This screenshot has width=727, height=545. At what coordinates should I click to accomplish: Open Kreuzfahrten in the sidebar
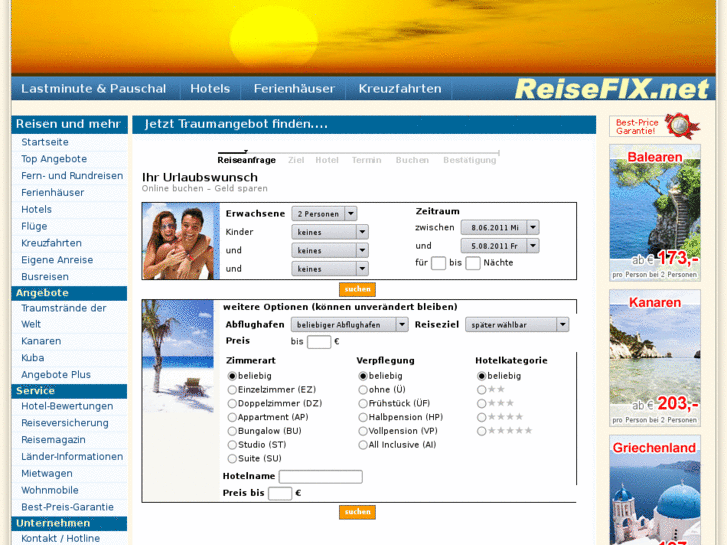(x=51, y=243)
